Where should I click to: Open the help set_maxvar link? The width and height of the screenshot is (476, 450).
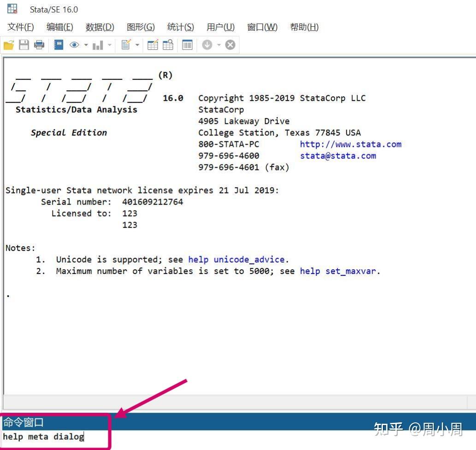(338, 271)
